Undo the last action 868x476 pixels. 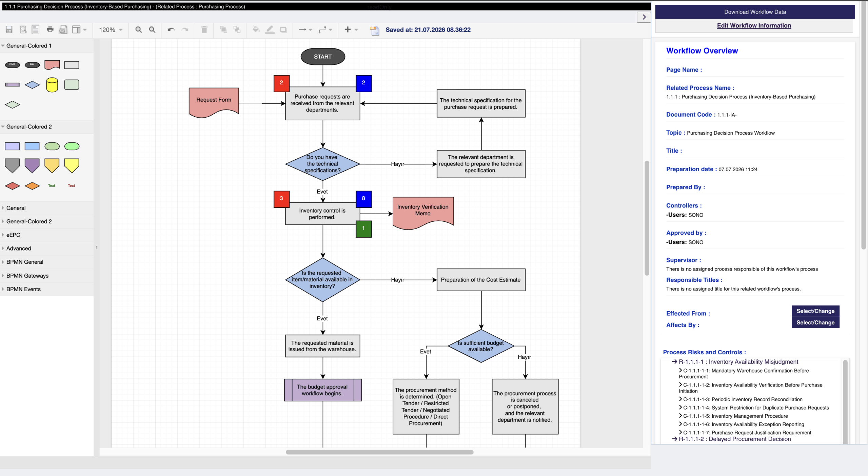pyautogui.click(x=171, y=30)
